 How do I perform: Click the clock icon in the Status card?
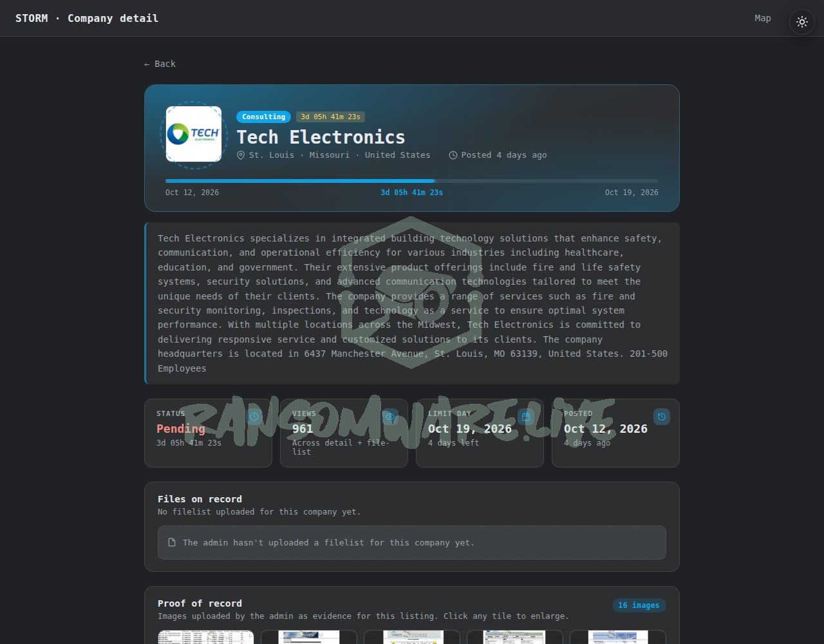coord(254,417)
